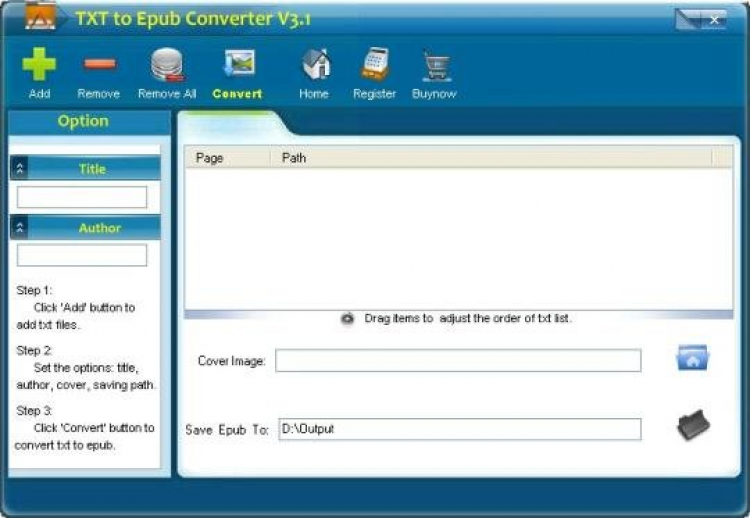Click the app logo in title bar
Image resolution: width=750 pixels, height=518 pixels.
(x=41, y=16)
